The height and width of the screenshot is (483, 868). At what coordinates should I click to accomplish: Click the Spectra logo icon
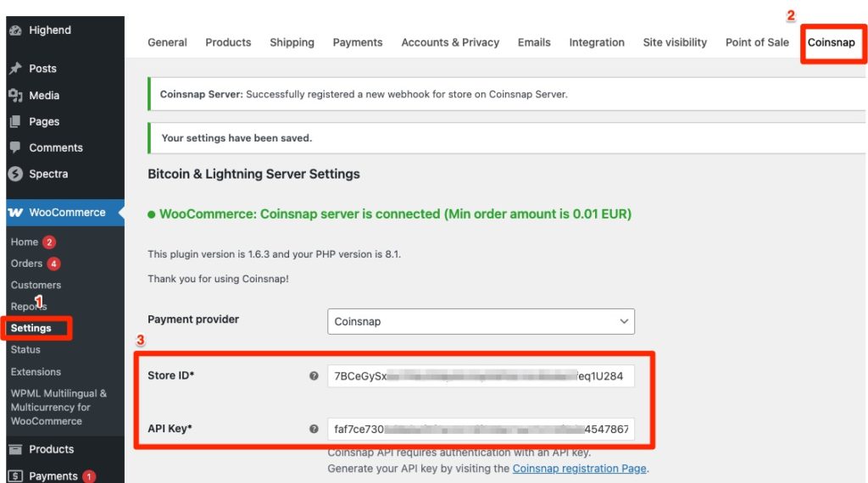click(x=15, y=174)
